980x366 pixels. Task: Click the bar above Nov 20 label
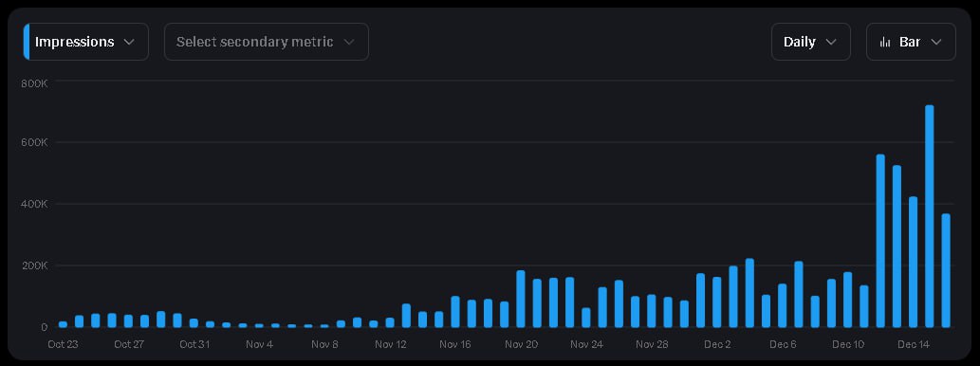coord(521,299)
